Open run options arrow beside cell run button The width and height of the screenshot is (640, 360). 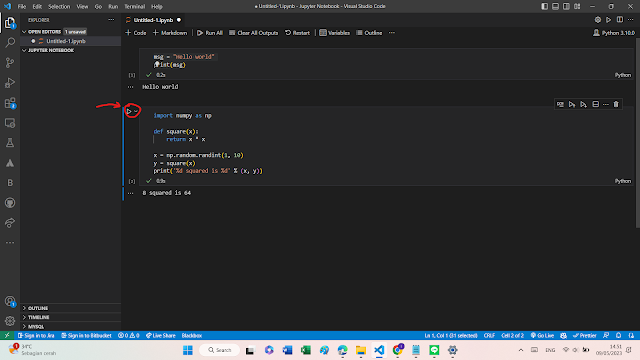(x=136, y=111)
